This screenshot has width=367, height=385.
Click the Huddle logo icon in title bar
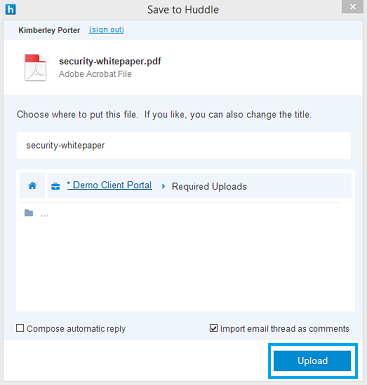pos(10,9)
